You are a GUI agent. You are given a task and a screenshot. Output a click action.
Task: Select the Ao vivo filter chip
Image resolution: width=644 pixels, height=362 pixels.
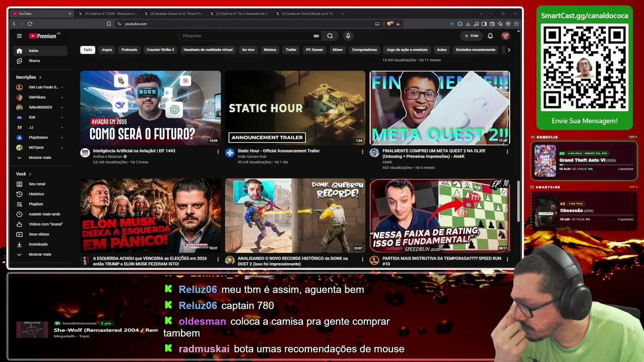coord(248,50)
